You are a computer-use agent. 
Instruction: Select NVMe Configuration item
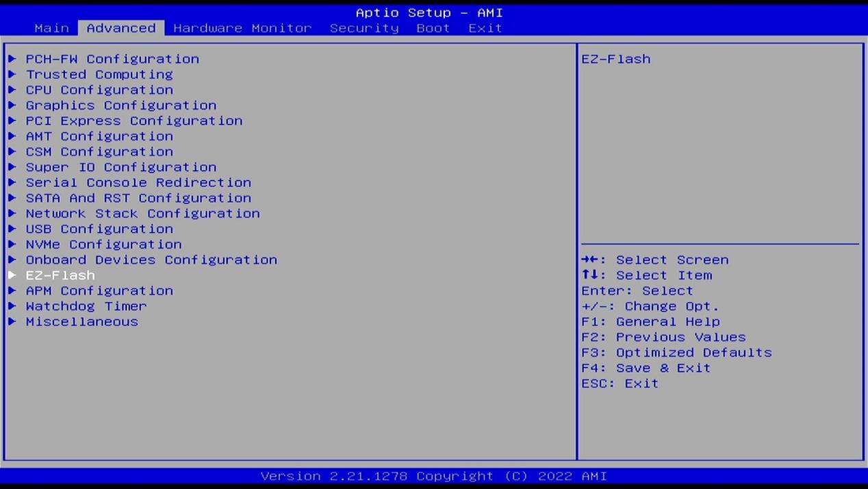point(103,244)
